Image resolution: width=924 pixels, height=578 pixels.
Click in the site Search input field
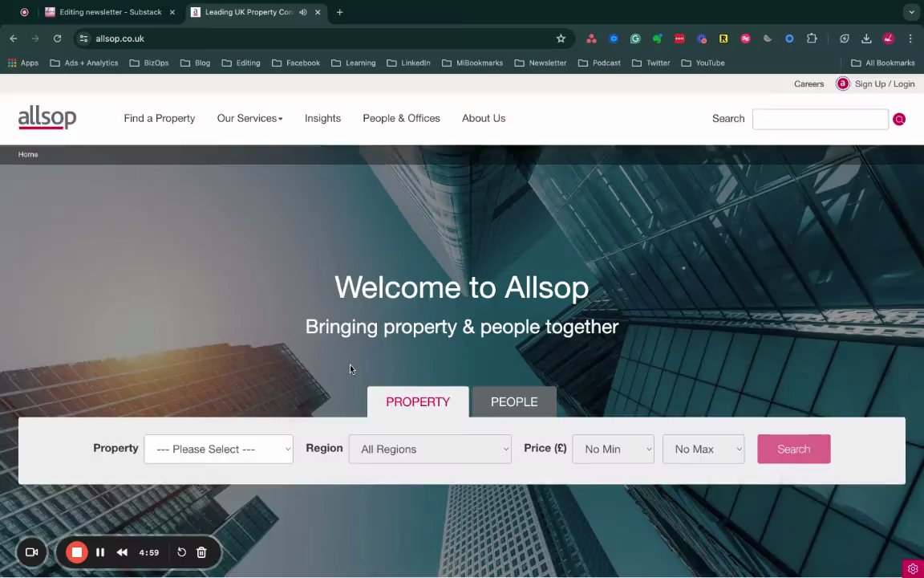point(821,119)
